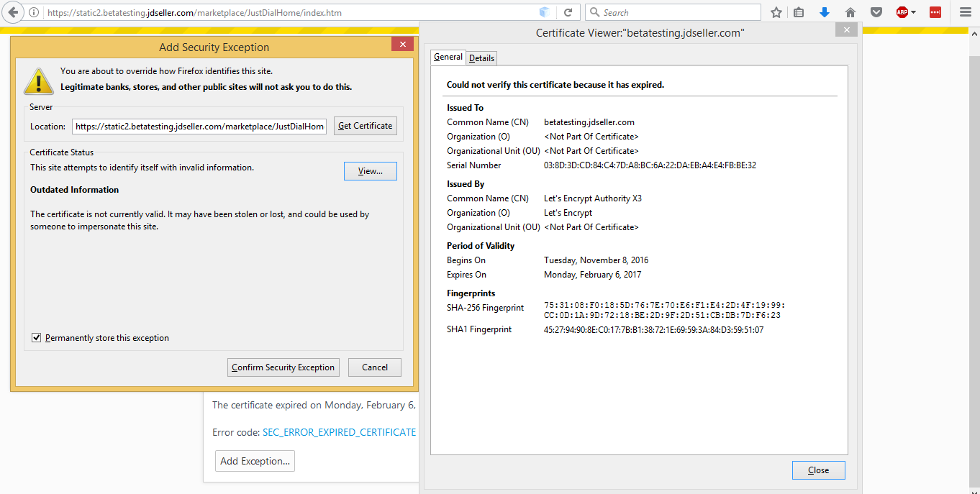This screenshot has width=980, height=494.
Task: Bookmark this page with the star icon
Action: pyautogui.click(x=776, y=12)
